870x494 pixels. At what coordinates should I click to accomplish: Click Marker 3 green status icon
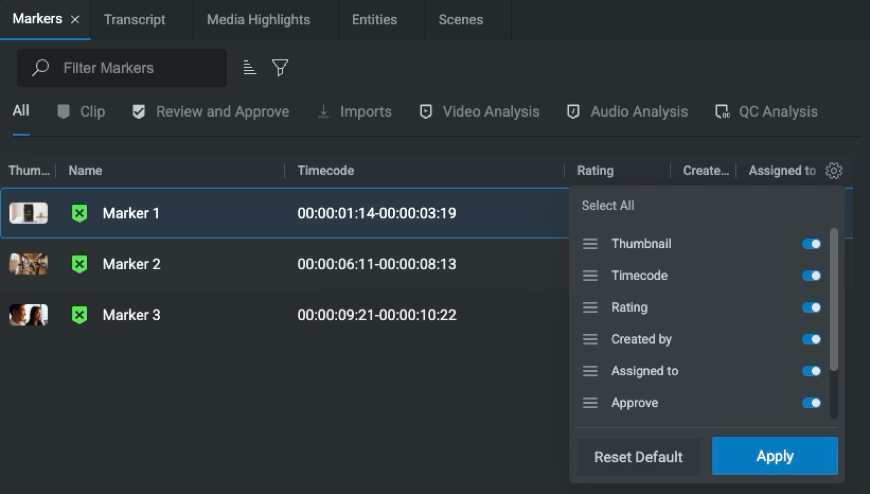(x=79, y=315)
